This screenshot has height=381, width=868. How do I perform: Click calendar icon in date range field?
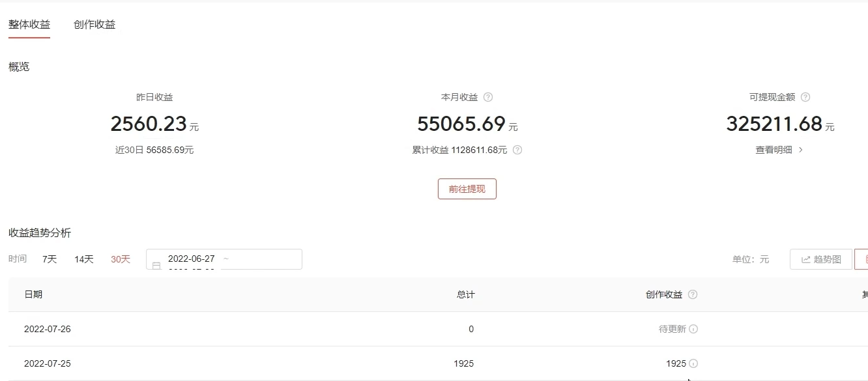click(x=156, y=266)
